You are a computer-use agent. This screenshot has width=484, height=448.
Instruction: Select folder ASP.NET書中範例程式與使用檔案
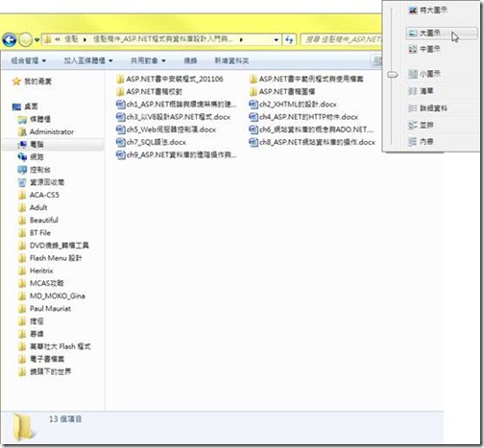306,79
